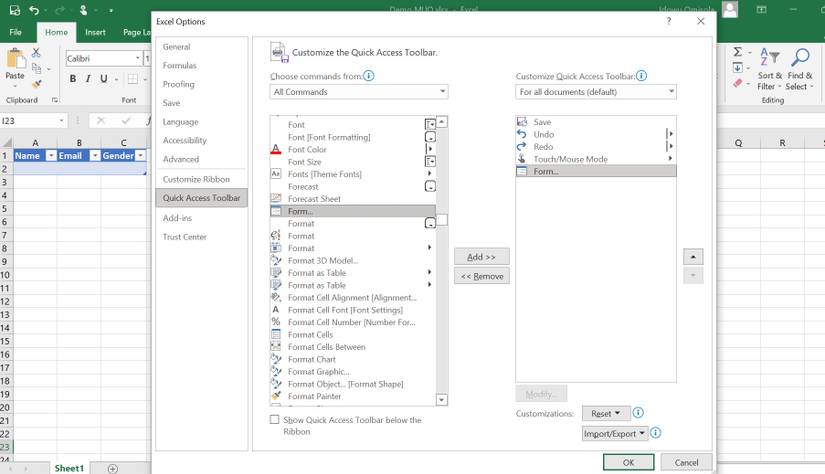Click the Format Painter brush in ribbon

click(x=36, y=83)
